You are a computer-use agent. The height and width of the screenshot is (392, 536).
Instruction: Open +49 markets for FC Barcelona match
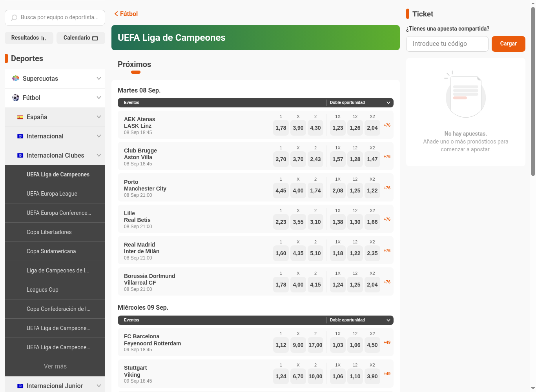387,342
